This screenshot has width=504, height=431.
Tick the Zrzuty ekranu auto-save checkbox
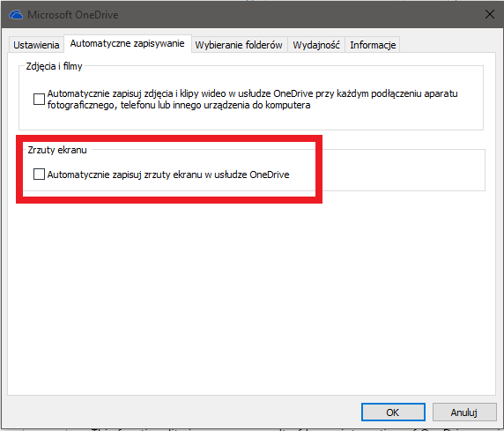click(x=39, y=175)
